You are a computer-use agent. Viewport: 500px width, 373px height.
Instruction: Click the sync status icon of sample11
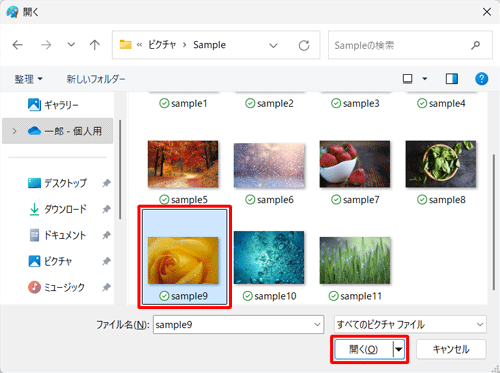click(334, 296)
